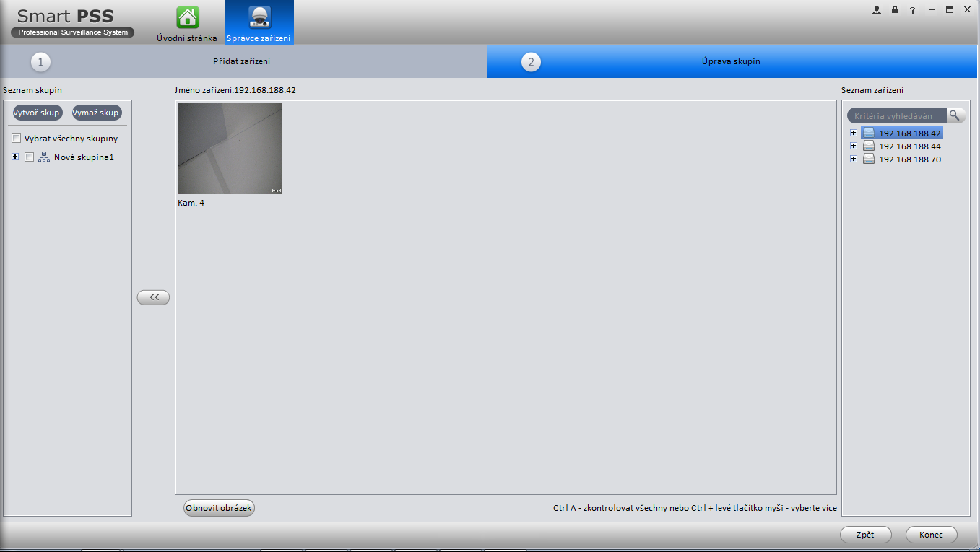Screen dimensions: 980x552
Task: Click the device icon for 192.168.188.70
Action: click(869, 159)
